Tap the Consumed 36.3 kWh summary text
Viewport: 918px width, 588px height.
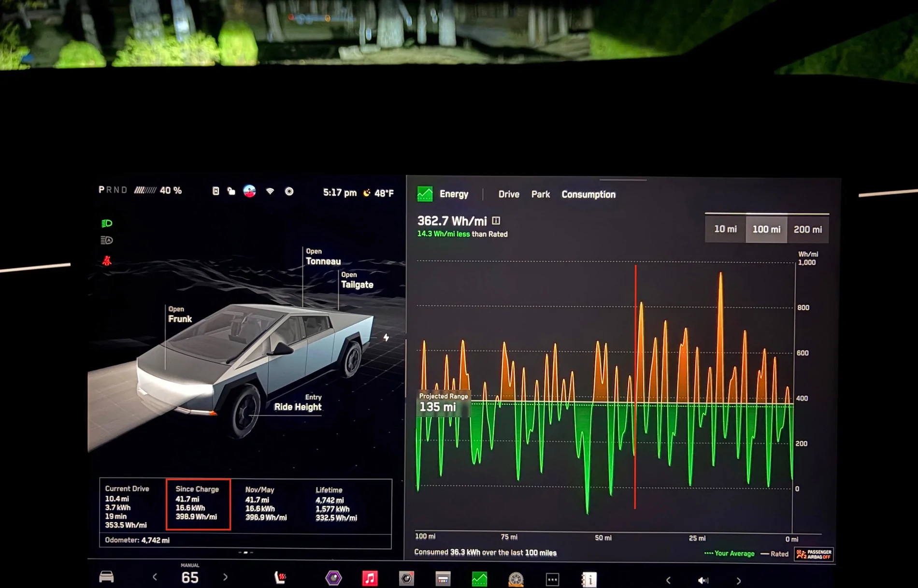tap(485, 553)
